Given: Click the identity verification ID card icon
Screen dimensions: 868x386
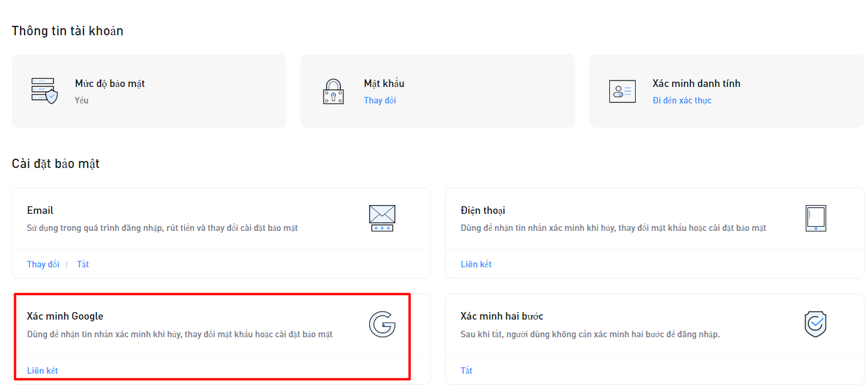Looking at the screenshot, I should click(622, 91).
